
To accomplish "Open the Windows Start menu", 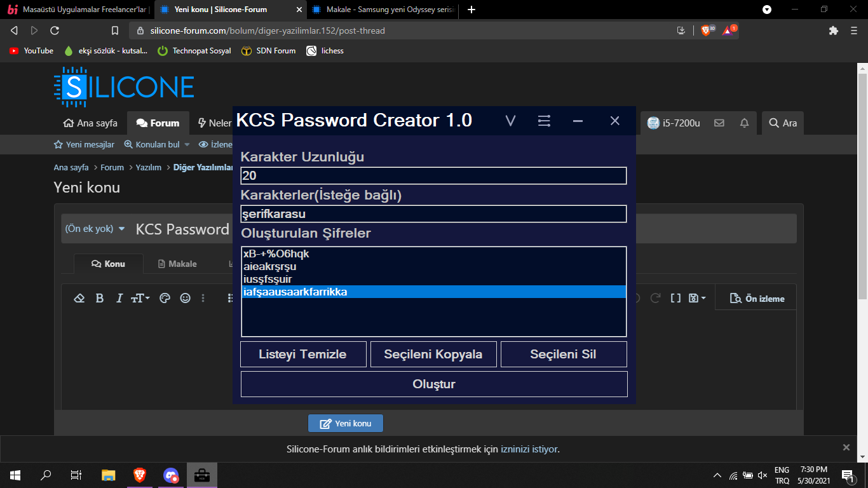I will 15,475.
